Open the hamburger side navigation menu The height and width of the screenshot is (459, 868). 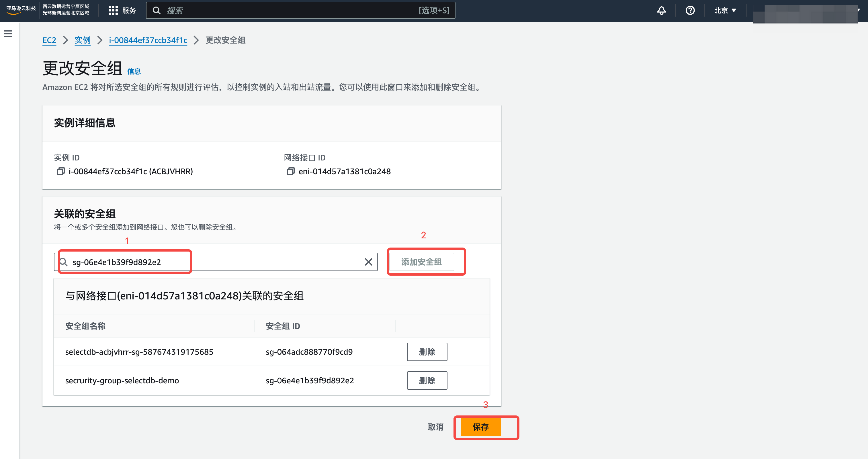(x=8, y=34)
